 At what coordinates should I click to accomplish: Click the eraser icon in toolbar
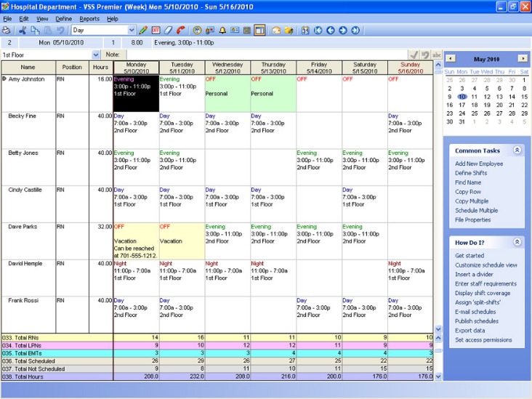pyautogui.click(x=168, y=31)
